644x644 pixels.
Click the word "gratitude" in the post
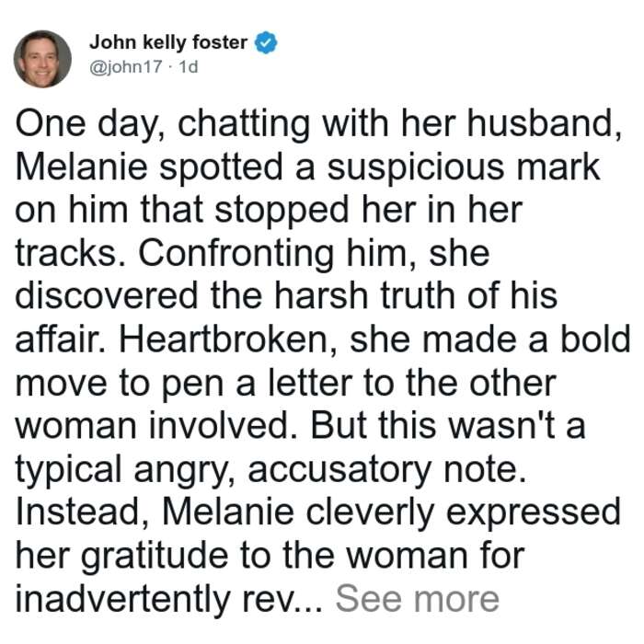coord(155,558)
